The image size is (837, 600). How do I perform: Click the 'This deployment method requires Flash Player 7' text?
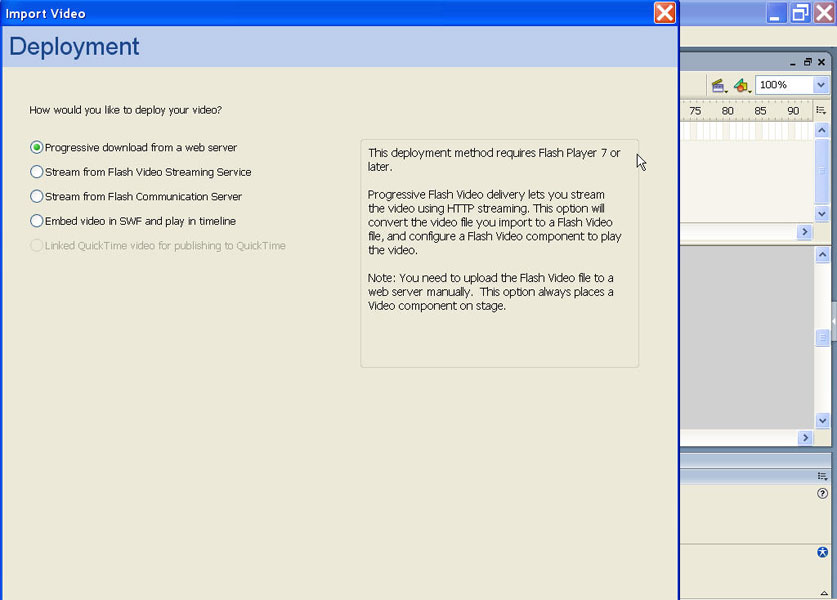tap(494, 160)
